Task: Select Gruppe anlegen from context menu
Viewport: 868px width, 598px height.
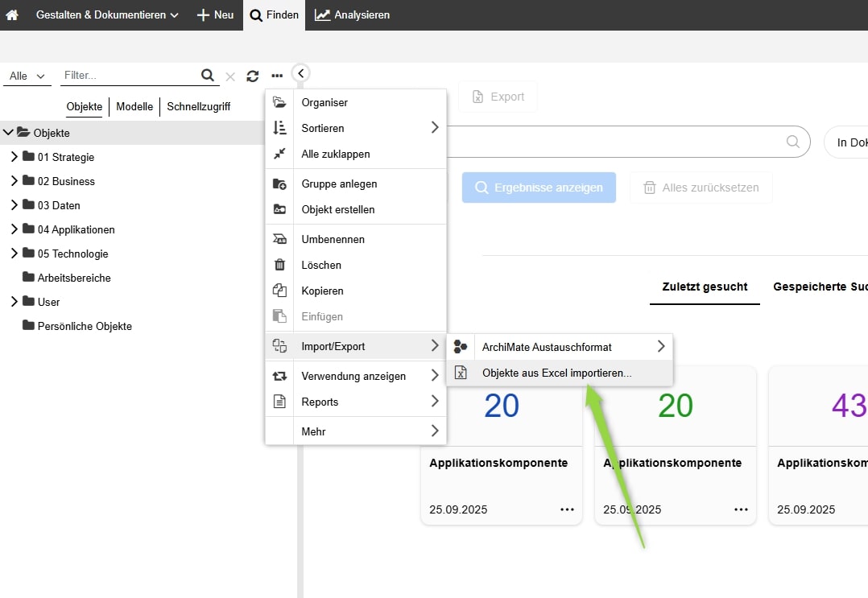Action: coord(339,184)
